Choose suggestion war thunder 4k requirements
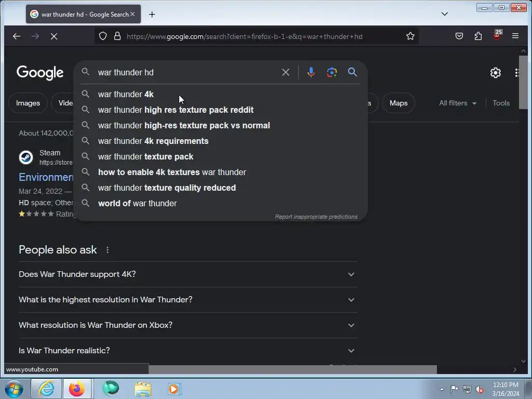Screen dimensions: 532x399 [x=220, y=141]
